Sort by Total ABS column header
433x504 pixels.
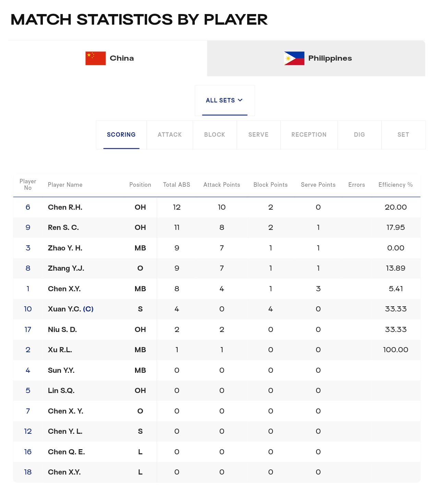177,185
